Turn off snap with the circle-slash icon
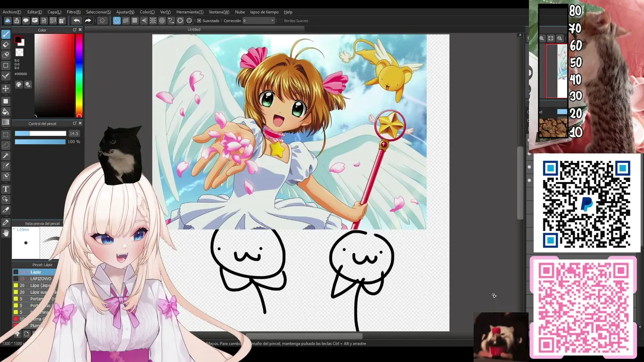Image resolution: width=644 pixels, height=362 pixels. [x=117, y=21]
